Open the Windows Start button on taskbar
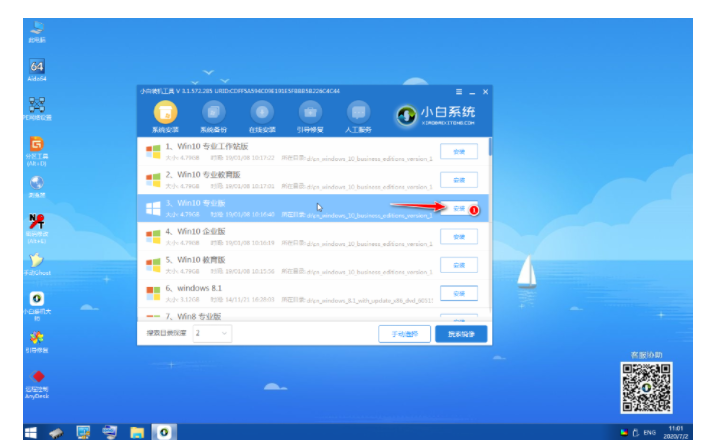Screen dimensions: 718x445 click(31, 432)
